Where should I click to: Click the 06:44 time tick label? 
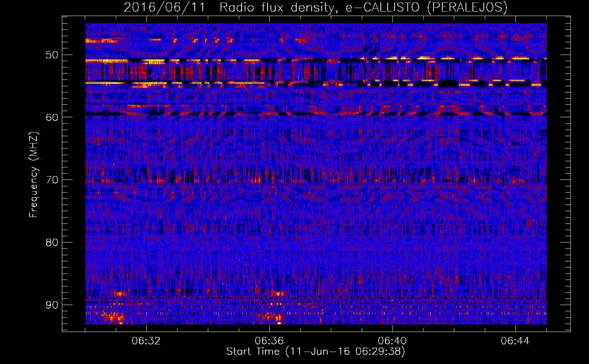515,341
